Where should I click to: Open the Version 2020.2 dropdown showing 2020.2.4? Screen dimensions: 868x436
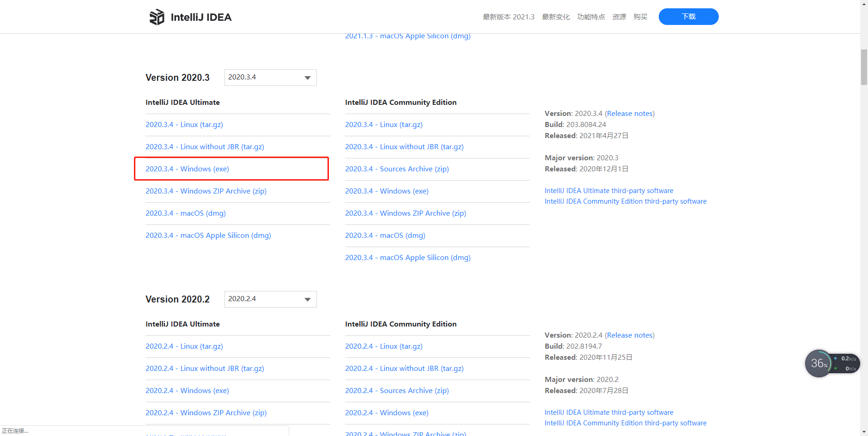point(270,299)
